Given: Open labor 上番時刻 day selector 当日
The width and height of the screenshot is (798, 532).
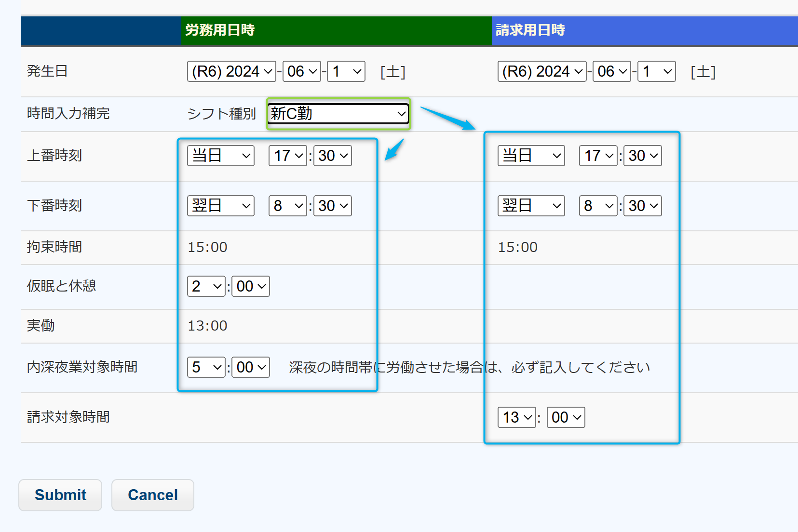Looking at the screenshot, I should point(221,156).
